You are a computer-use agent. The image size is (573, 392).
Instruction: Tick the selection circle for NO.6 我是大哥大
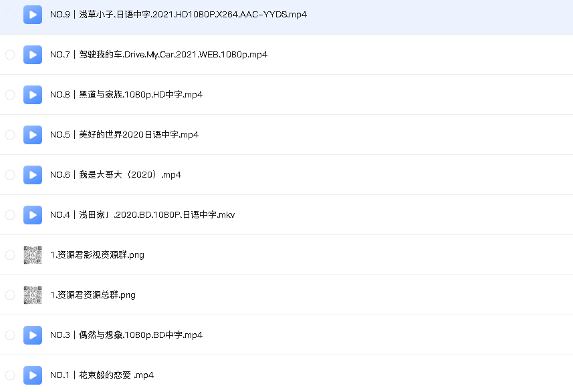pos(10,175)
